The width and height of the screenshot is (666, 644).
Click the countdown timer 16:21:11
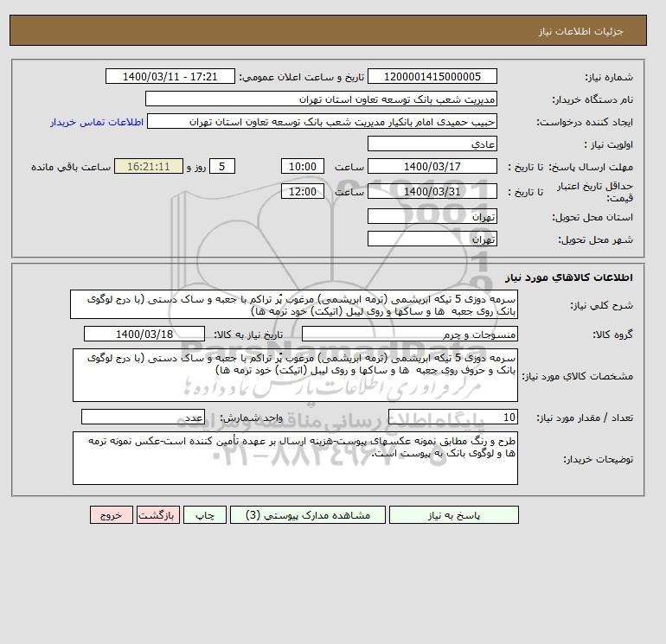coord(149,167)
